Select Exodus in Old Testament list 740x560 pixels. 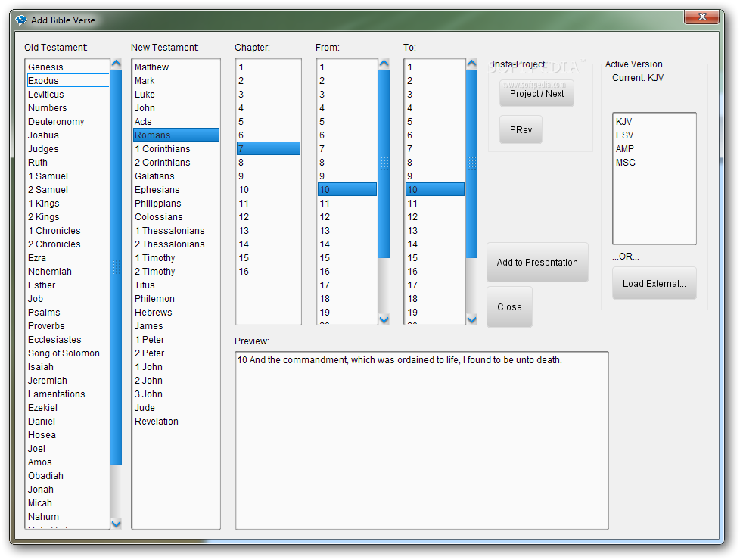[x=67, y=81]
